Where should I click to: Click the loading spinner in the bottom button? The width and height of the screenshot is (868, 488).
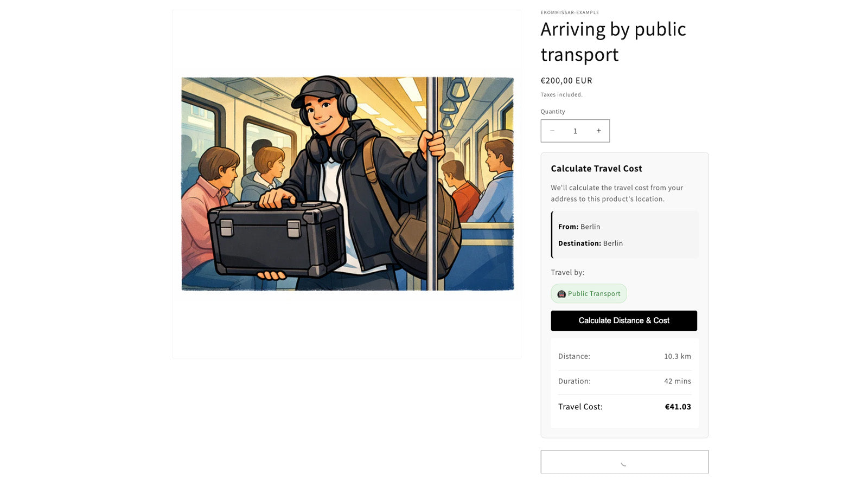coord(624,463)
